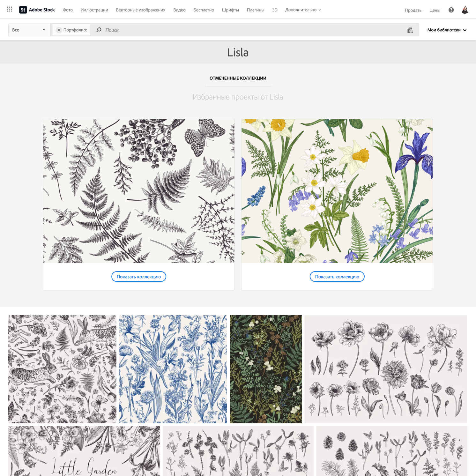Viewport: 476px width, 476px height.
Task: Click the Продать link
Action: click(413, 10)
